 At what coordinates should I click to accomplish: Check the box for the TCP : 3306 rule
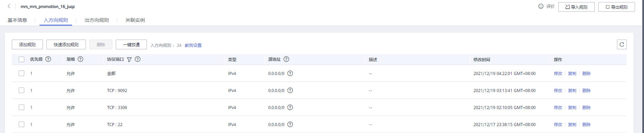pyautogui.click(x=21, y=107)
